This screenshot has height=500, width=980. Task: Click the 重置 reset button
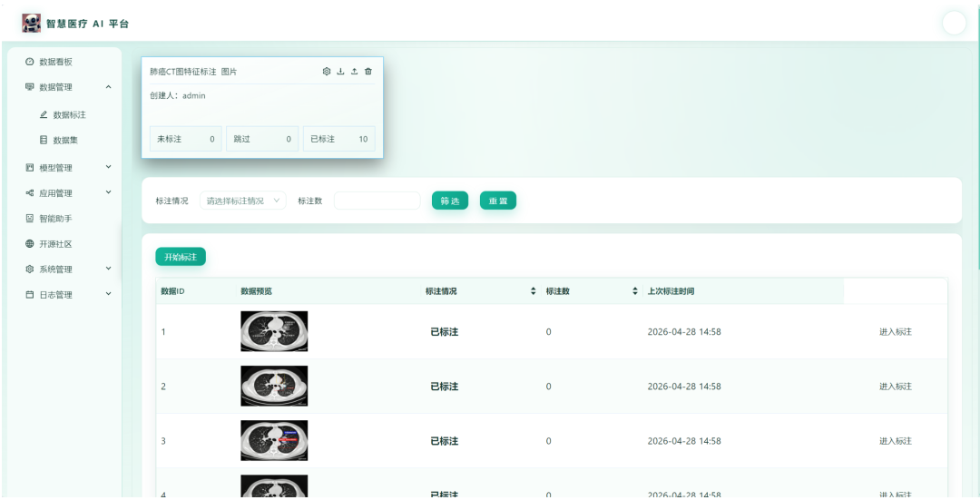click(498, 201)
